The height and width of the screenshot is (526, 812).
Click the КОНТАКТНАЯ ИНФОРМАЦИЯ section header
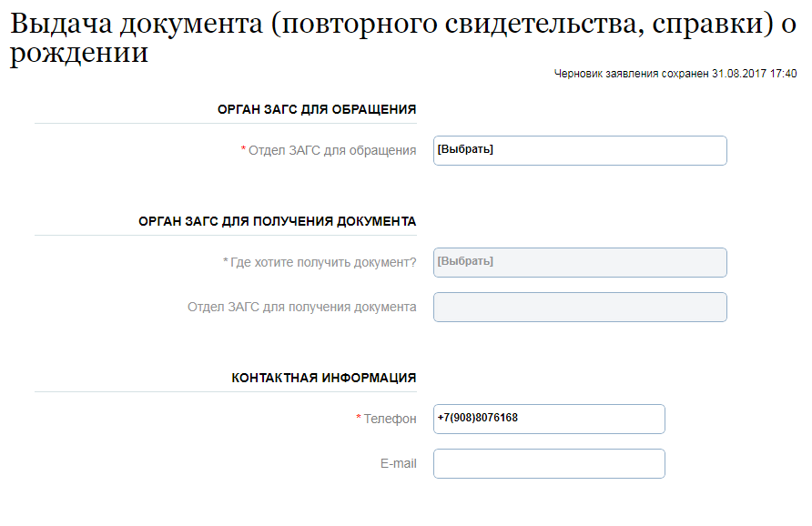point(324,378)
